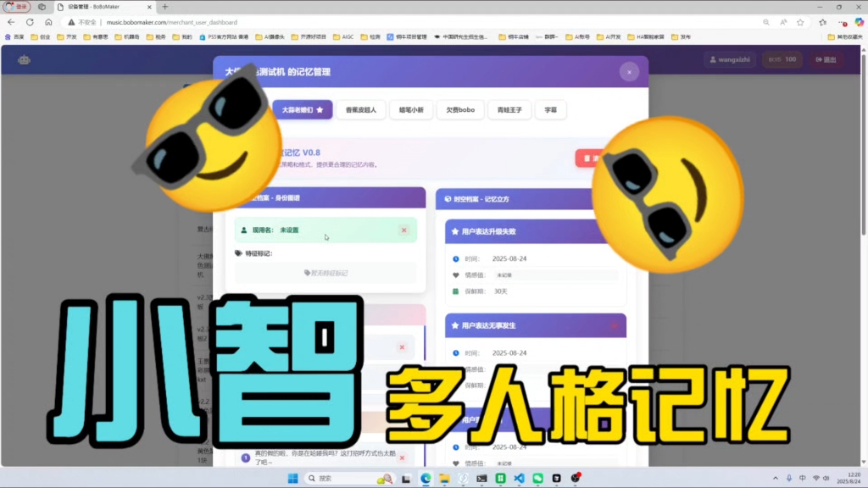Viewport: 868px width, 488px height.
Task: Click the BoBoMaker robot logo
Action: [x=24, y=60]
